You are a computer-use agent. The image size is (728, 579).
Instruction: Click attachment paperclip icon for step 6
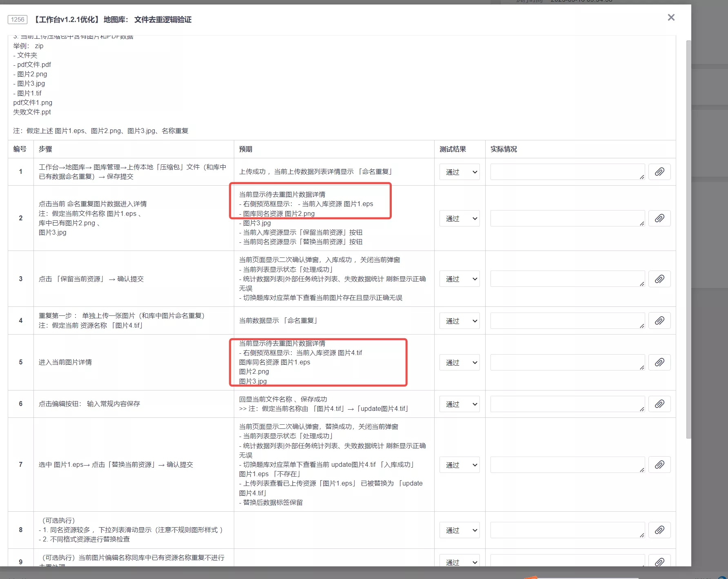pyautogui.click(x=659, y=404)
